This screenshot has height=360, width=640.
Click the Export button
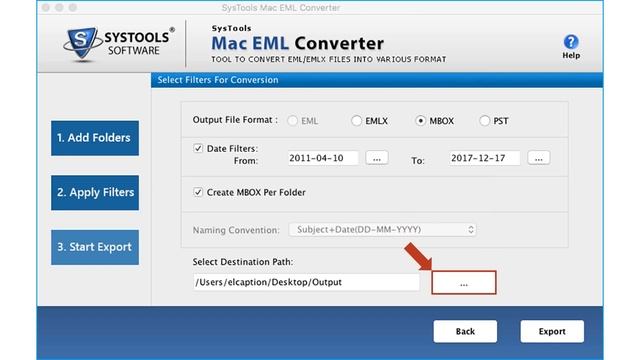point(552,331)
